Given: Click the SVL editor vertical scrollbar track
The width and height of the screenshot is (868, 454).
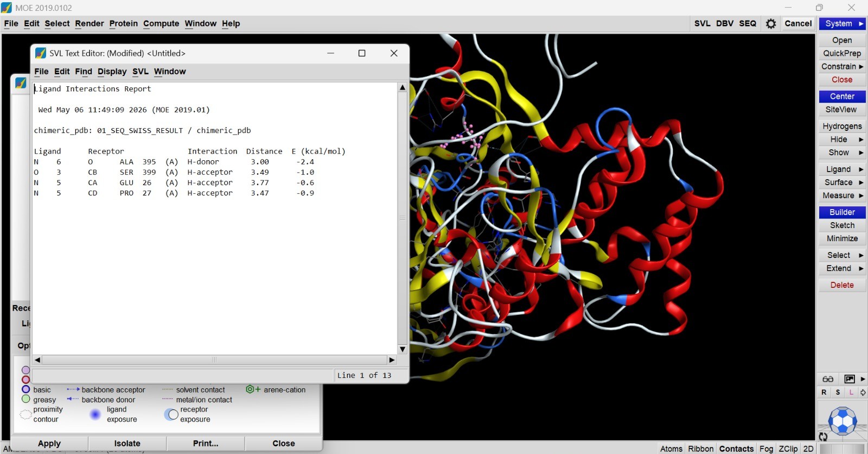Looking at the screenshot, I should pos(403,218).
